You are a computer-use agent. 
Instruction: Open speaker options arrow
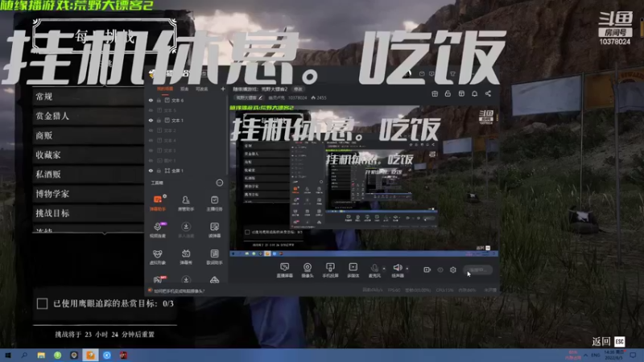[407, 269]
